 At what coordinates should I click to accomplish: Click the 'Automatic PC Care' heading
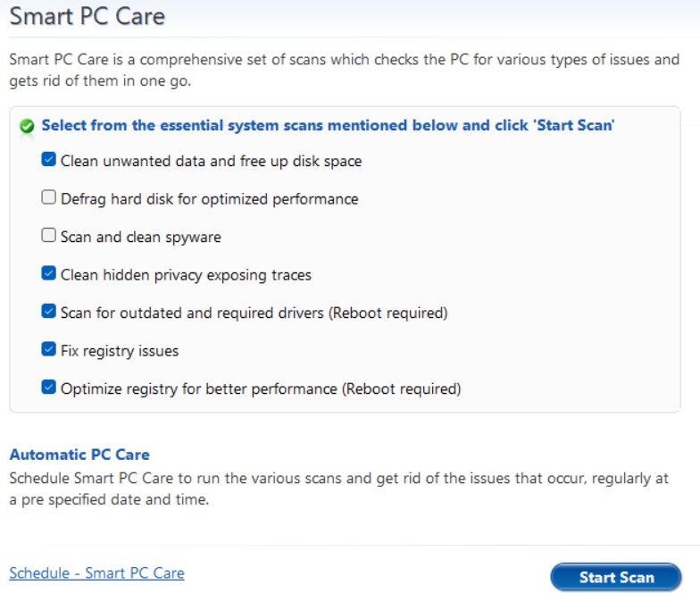(79, 455)
